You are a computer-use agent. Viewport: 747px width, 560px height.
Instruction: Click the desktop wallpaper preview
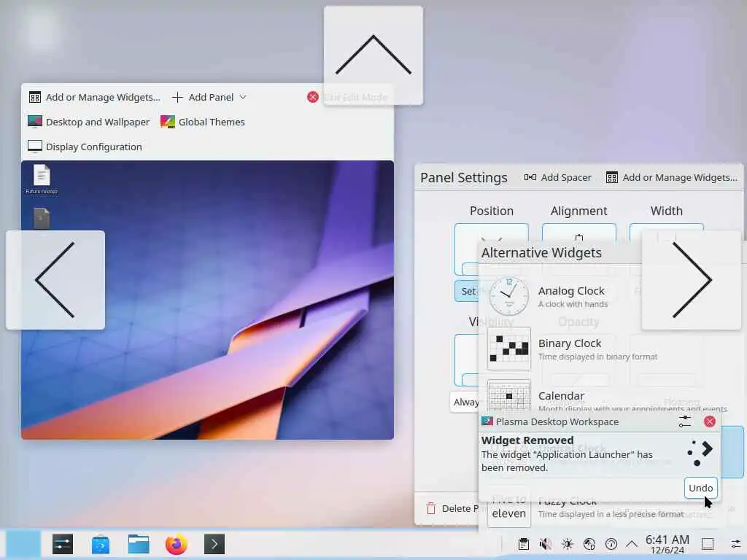point(207,300)
